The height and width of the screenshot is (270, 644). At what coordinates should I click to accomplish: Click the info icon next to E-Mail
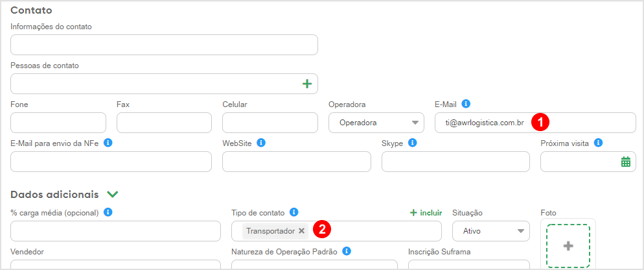(466, 104)
